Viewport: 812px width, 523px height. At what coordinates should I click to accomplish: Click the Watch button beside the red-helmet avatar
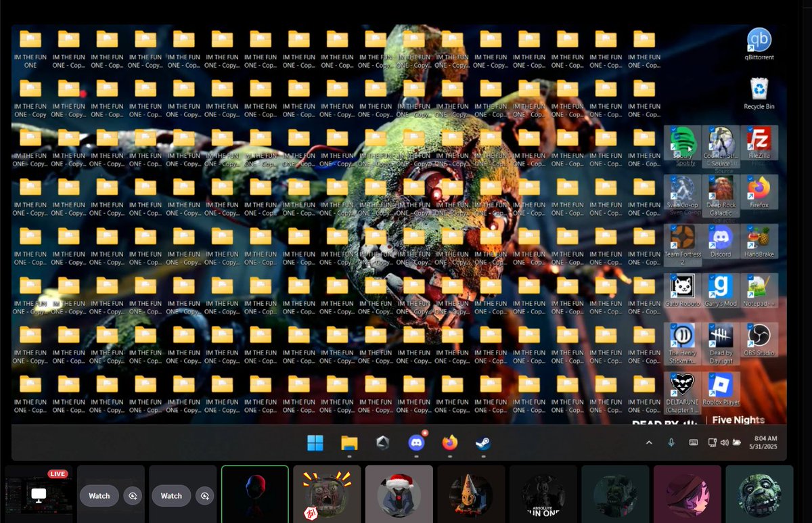click(x=171, y=496)
